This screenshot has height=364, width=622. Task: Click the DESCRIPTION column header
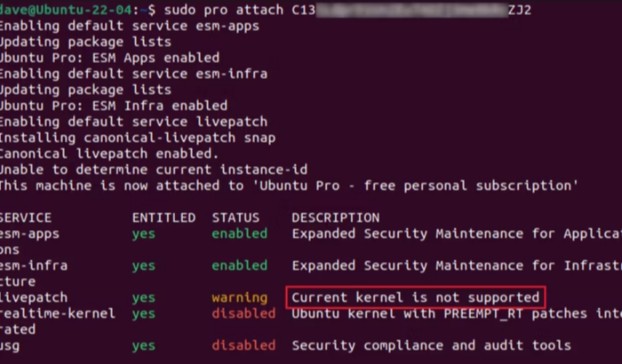point(335,218)
